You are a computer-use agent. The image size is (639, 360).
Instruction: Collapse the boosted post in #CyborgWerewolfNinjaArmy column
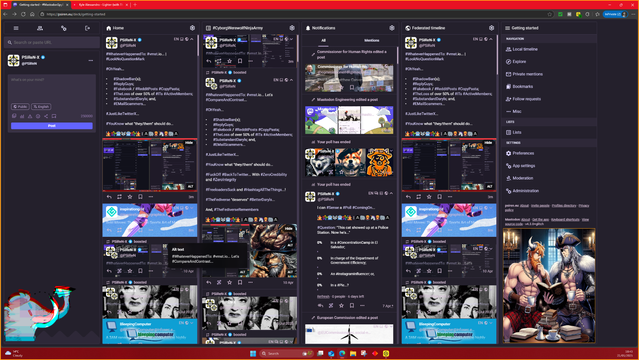(x=291, y=80)
